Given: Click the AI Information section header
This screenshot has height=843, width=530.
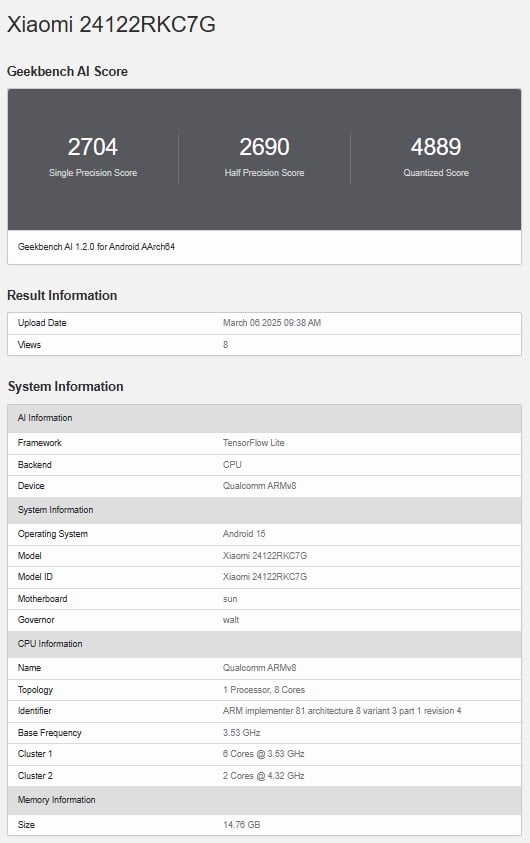Looking at the screenshot, I should [x=264, y=418].
